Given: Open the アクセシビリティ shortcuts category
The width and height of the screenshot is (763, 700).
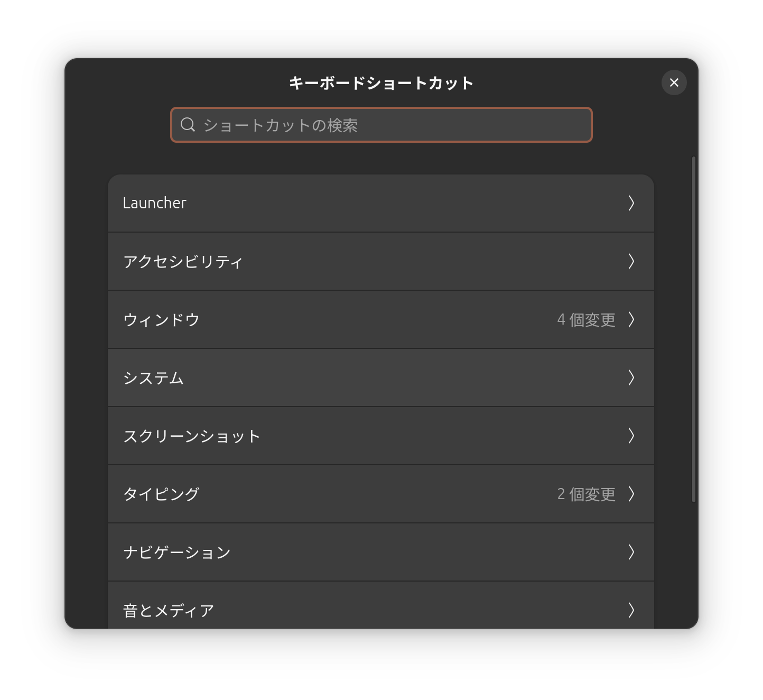Looking at the screenshot, I should [x=381, y=261].
